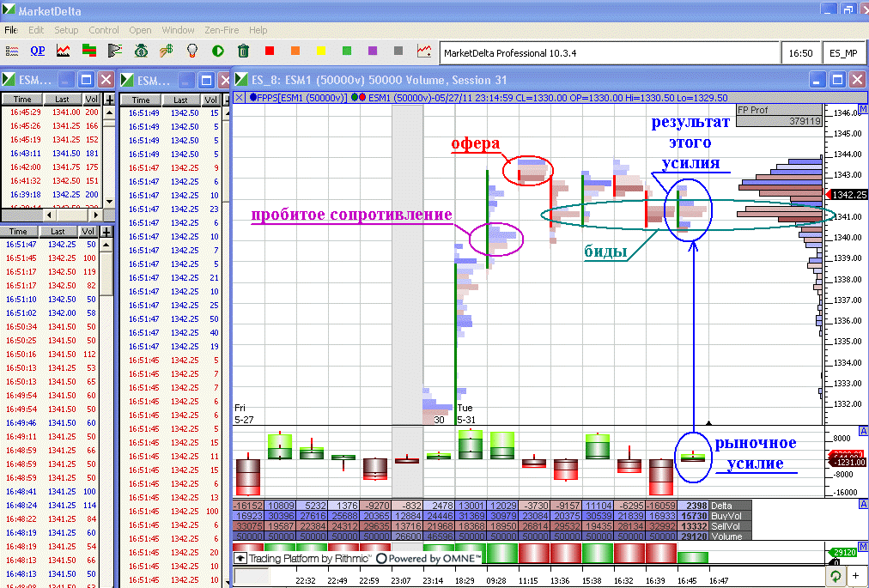Click the A marker on the delta pane scale
This screenshot has width=869, height=588.
(863, 431)
